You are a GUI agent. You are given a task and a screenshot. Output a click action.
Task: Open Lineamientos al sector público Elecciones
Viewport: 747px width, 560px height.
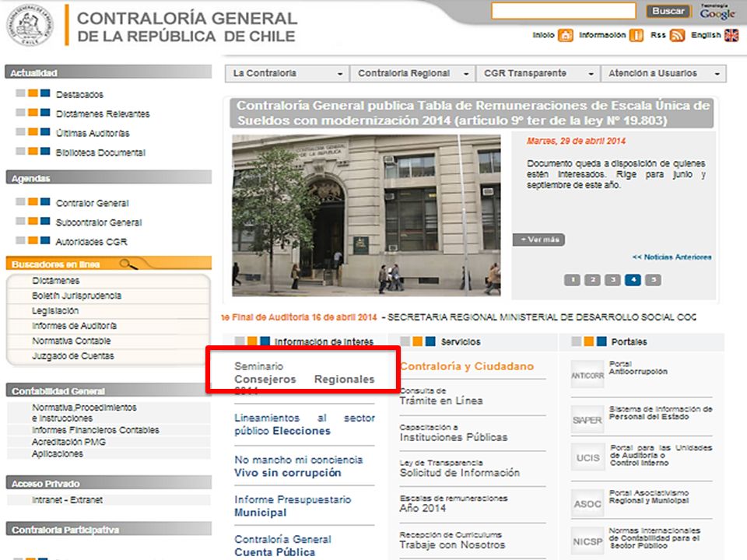(304, 425)
